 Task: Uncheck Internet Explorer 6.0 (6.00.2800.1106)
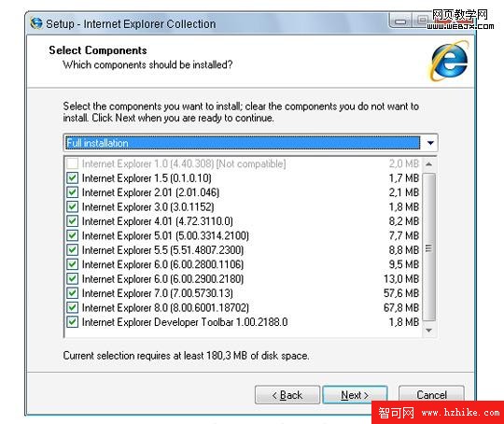(x=72, y=264)
